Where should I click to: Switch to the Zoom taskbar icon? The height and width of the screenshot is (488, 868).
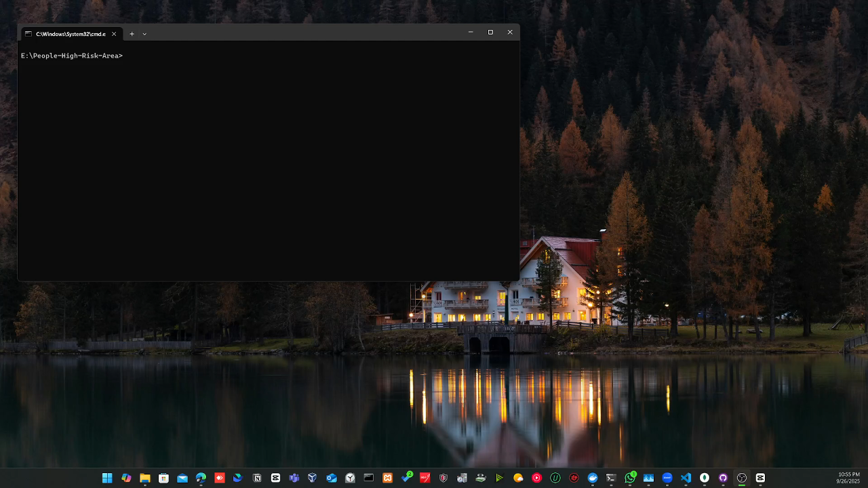coord(667,478)
